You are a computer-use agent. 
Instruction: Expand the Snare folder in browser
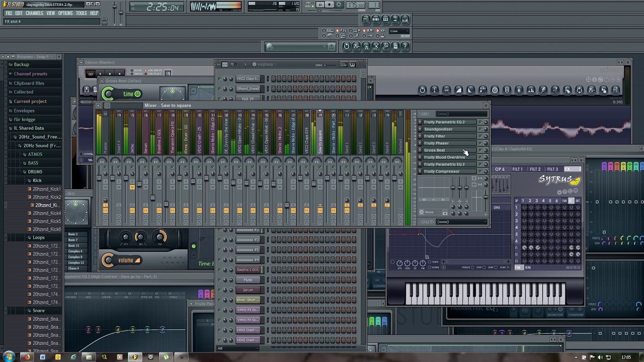pos(38,311)
